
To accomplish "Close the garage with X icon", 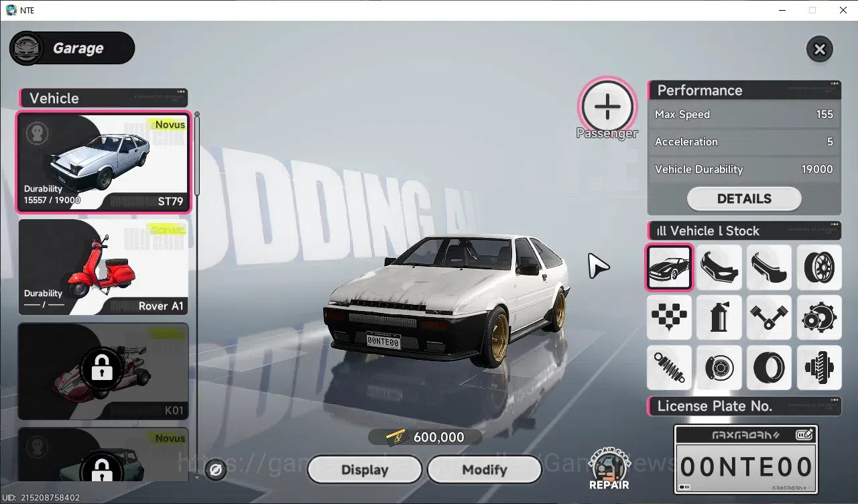I will coord(819,49).
